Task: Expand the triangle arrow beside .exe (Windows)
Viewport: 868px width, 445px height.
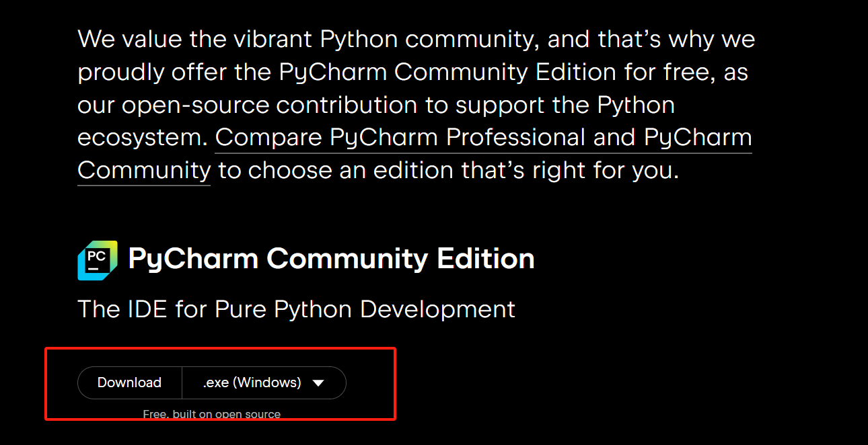Action: 319,383
